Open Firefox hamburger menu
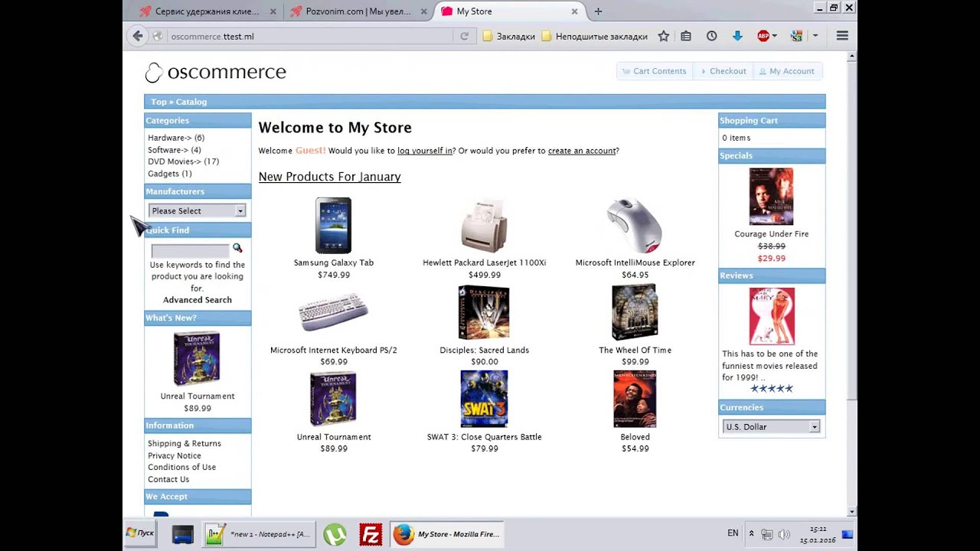This screenshot has width=980, height=551. point(842,36)
